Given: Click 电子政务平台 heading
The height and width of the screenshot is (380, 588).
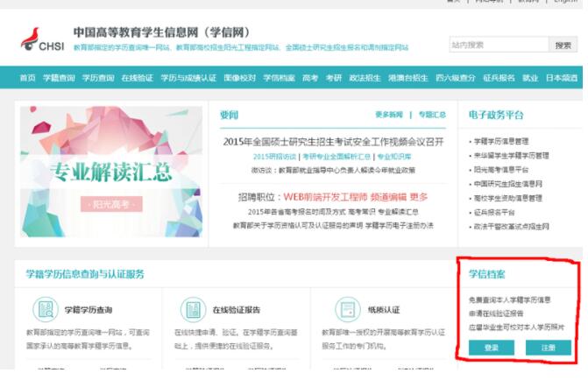Looking at the screenshot, I should tap(496, 115).
